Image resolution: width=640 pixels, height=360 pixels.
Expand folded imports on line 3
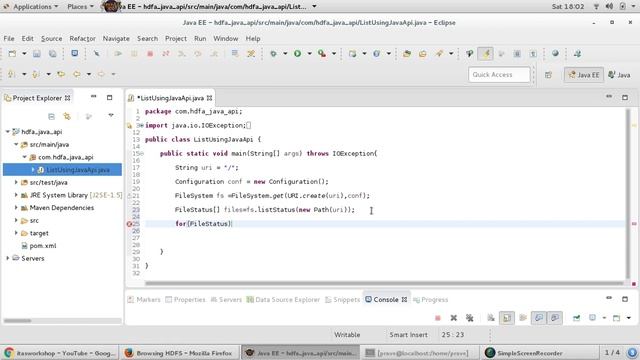pos(141,125)
